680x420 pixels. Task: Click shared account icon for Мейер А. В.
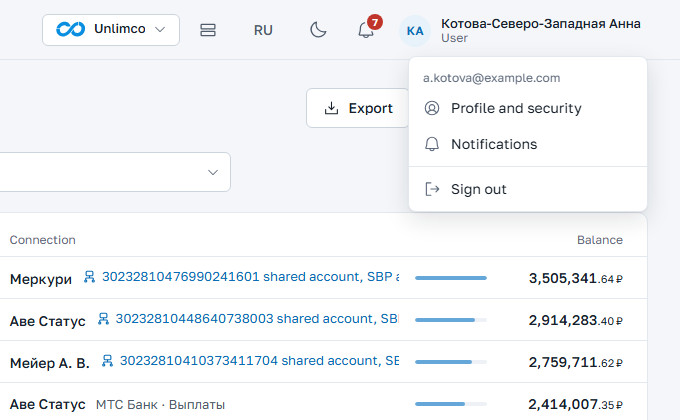107,361
